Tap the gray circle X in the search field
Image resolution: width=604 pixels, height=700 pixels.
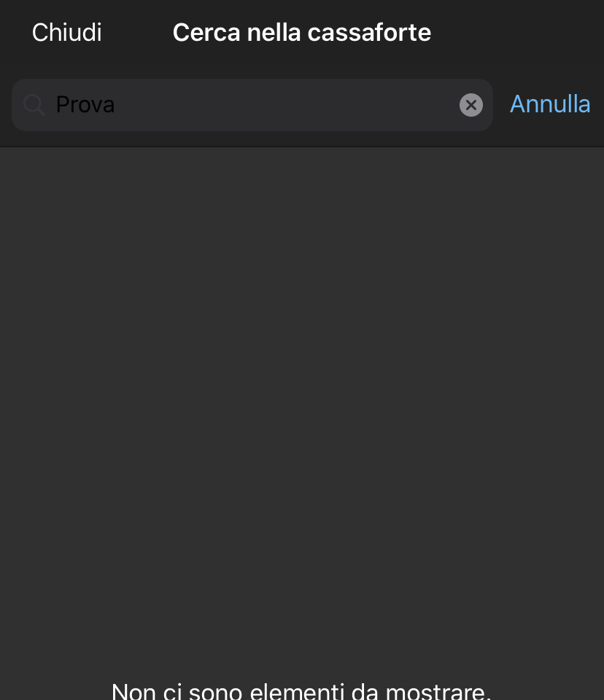tap(471, 105)
